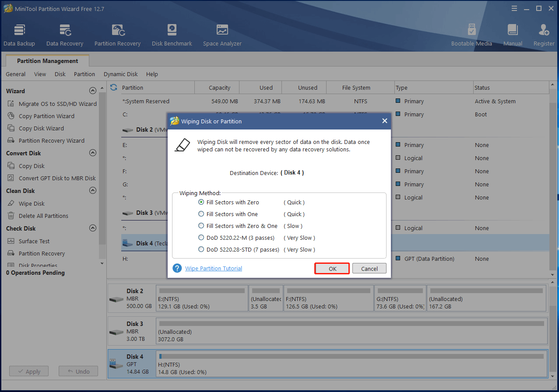Image resolution: width=559 pixels, height=392 pixels.
Task: Click the Copy Disk icon under Convert Disk
Action: 11,166
